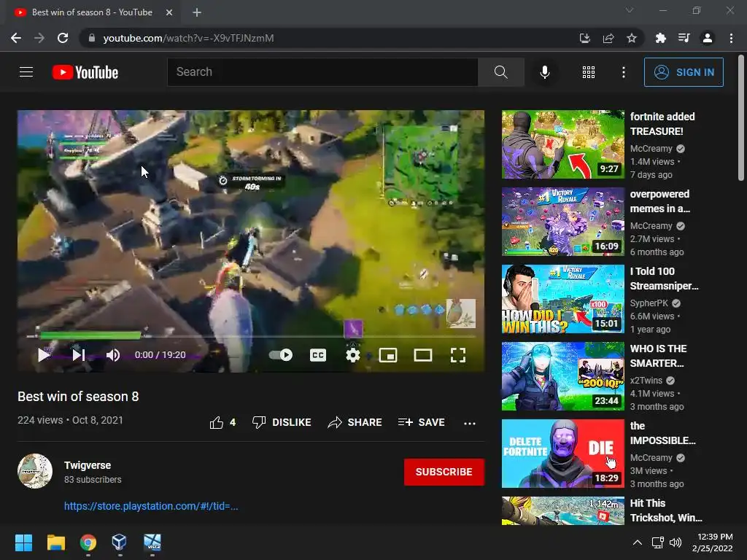
Task: Click the SIGN IN button
Action: tap(684, 72)
